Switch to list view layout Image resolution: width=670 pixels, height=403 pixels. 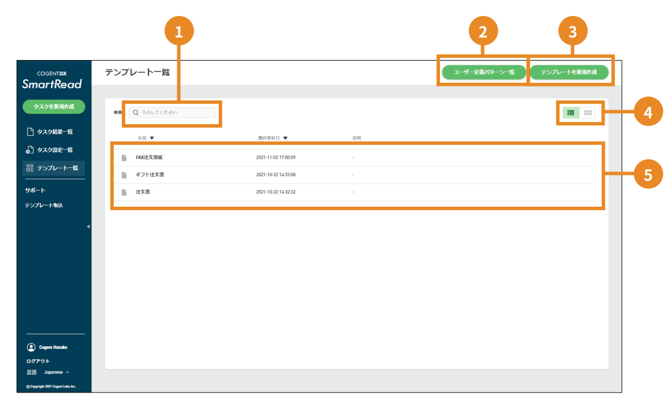point(571,113)
